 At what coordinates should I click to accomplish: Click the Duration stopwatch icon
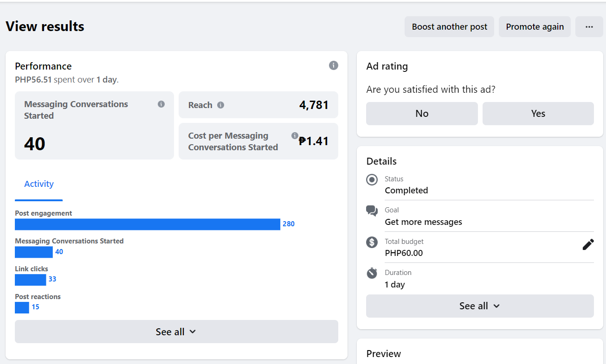point(372,273)
